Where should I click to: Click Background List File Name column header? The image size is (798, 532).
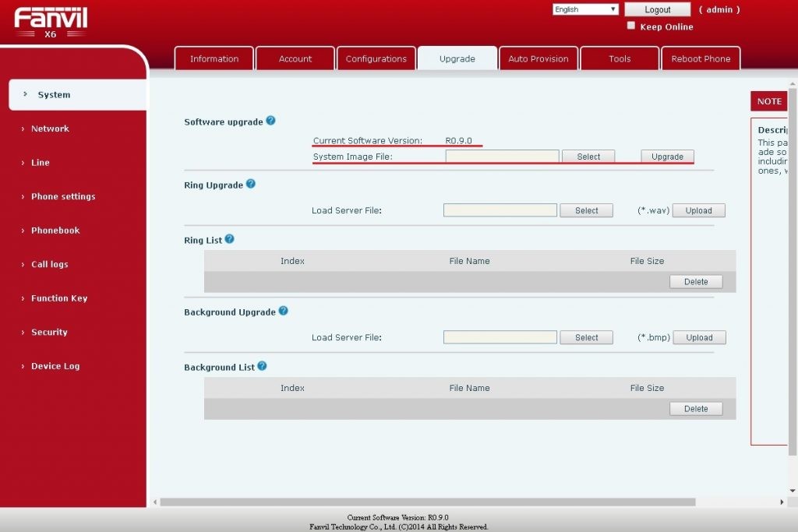[469, 388]
